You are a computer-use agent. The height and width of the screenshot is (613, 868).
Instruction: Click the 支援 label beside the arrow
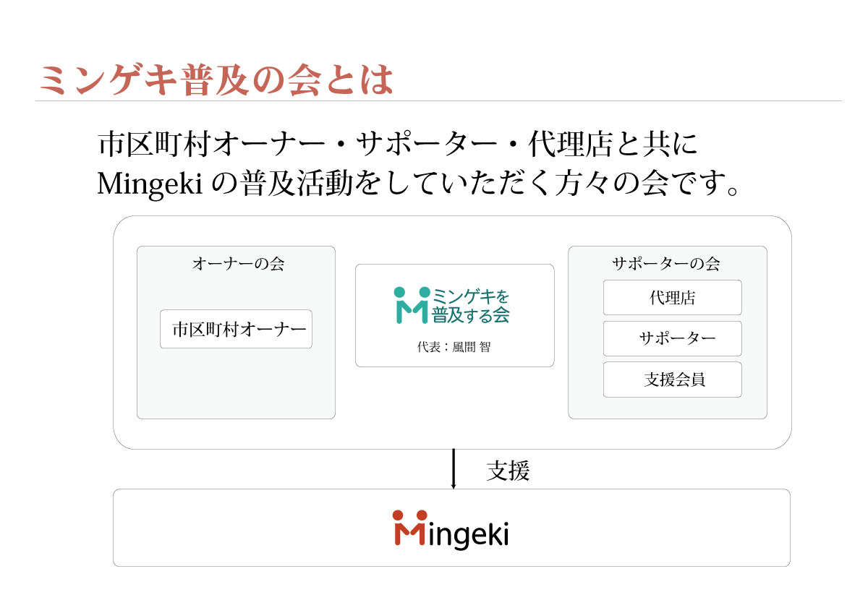coord(508,471)
